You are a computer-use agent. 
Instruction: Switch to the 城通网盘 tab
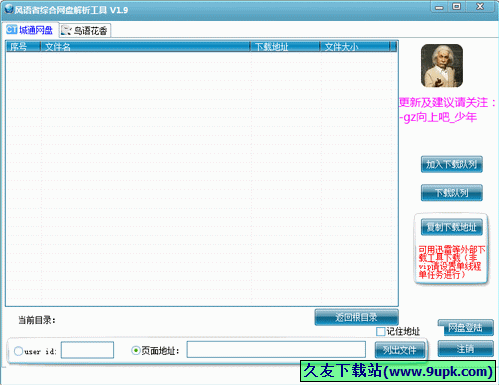pyautogui.click(x=30, y=30)
